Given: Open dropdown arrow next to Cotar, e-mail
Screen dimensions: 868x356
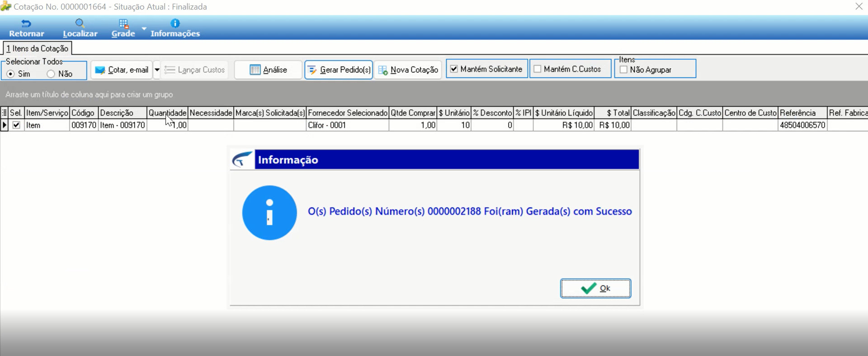Looking at the screenshot, I should point(157,70).
